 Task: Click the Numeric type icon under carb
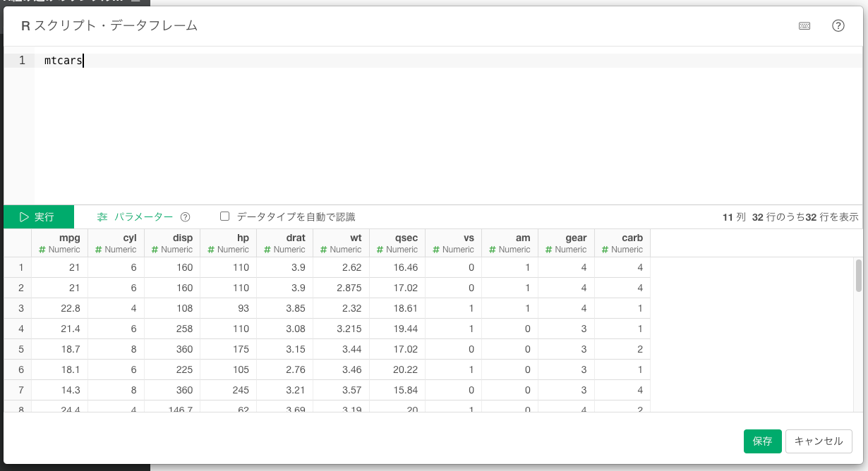coord(605,250)
